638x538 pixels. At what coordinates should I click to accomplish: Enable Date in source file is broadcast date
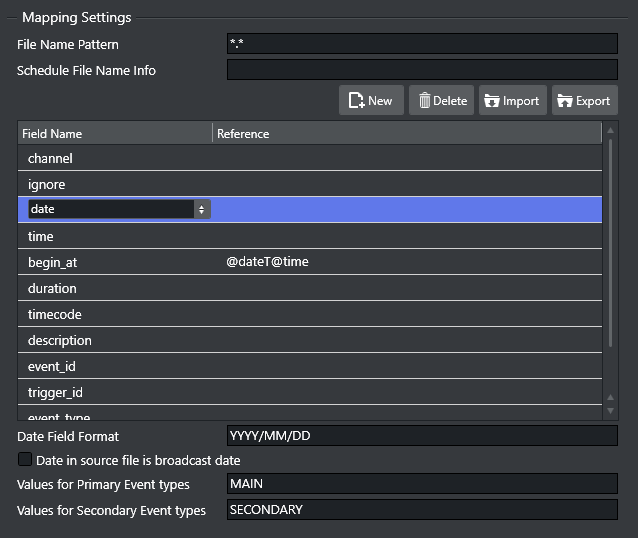click(x=25, y=460)
